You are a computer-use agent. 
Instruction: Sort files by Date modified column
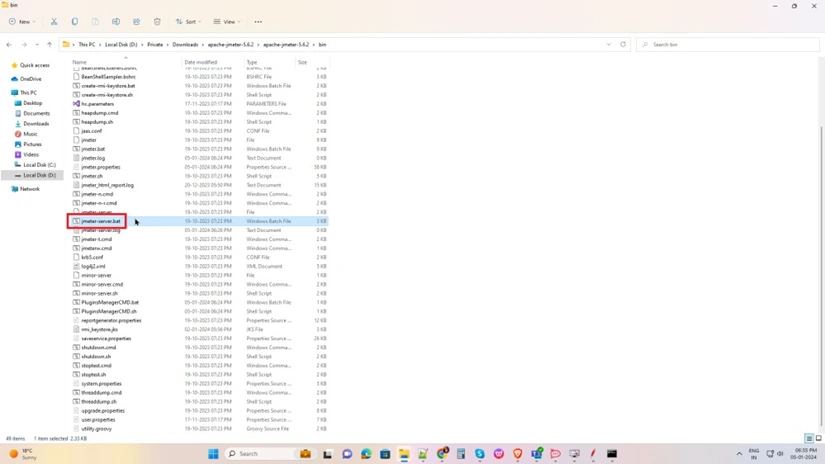[x=200, y=62]
